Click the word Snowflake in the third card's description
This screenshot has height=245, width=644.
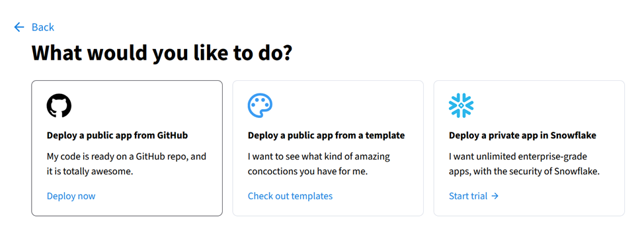tap(581, 171)
